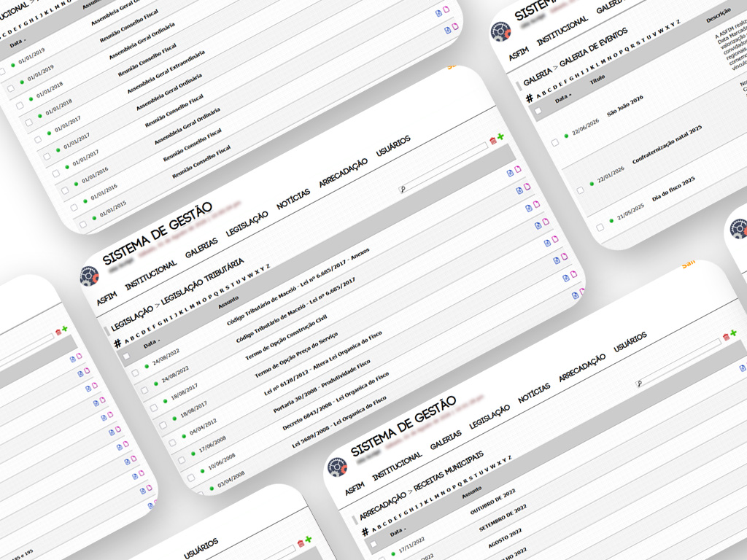The width and height of the screenshot is (747, 560).
Task: Click pink page icon for Lei nº 6.685/2017 - Anexos row
Action: (x=518, y=169)
